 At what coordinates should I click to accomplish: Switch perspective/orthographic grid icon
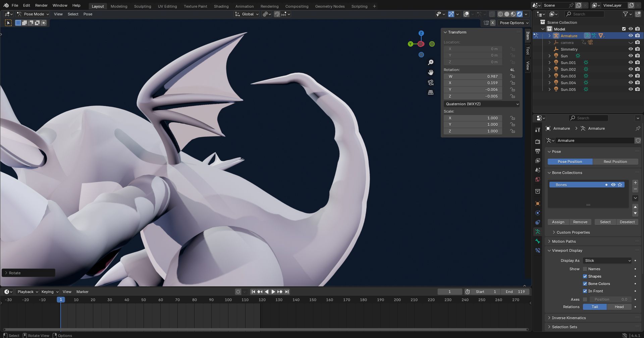pos(431,92)
